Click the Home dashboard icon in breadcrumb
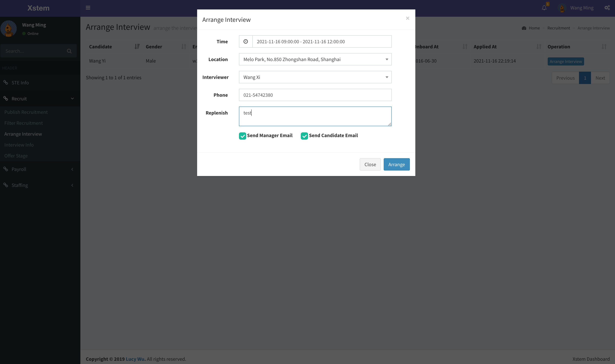This screenshot has width=615, height=364. pos(524,28)
